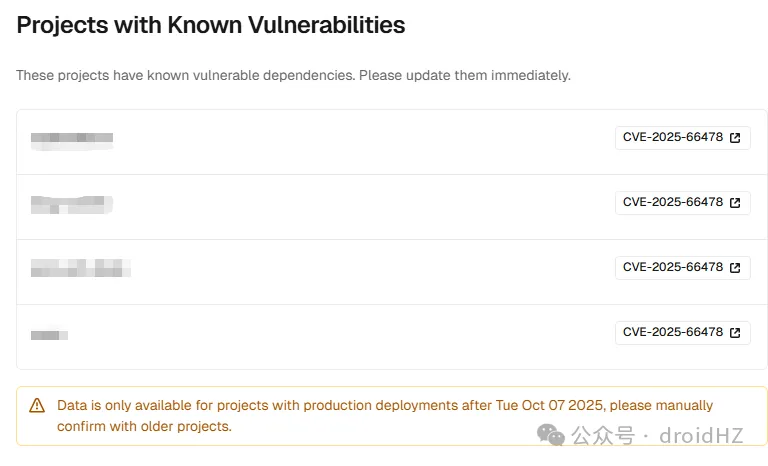This screenshot has height=466, width=768.
Task: Select the blurred project name in first row
Action: click(x=71, y=139)
